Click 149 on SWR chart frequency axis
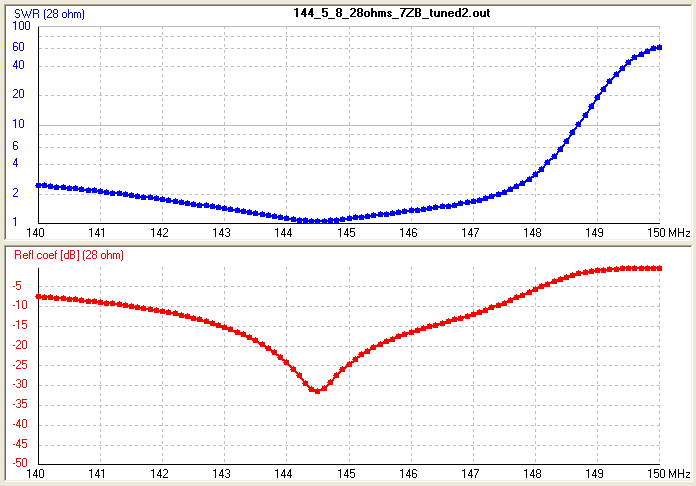This screenshot has width=696, height=486. pyautogui.click(x=594, y=233)
